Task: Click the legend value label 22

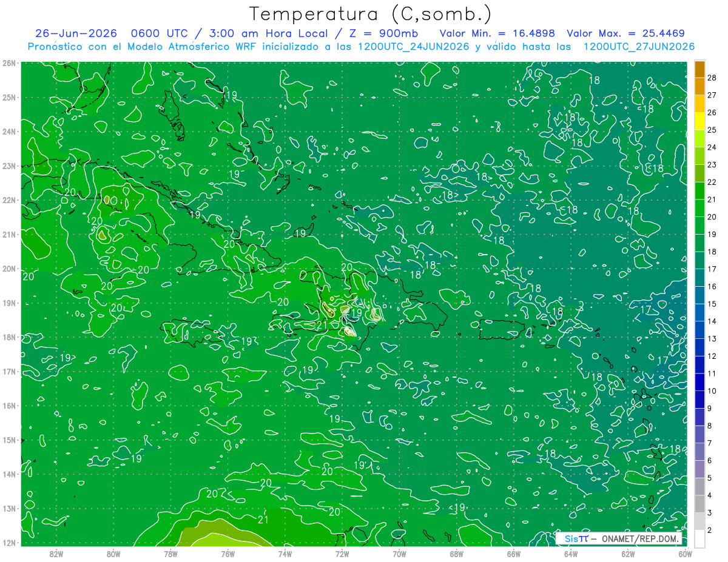Action: [712, 182]
